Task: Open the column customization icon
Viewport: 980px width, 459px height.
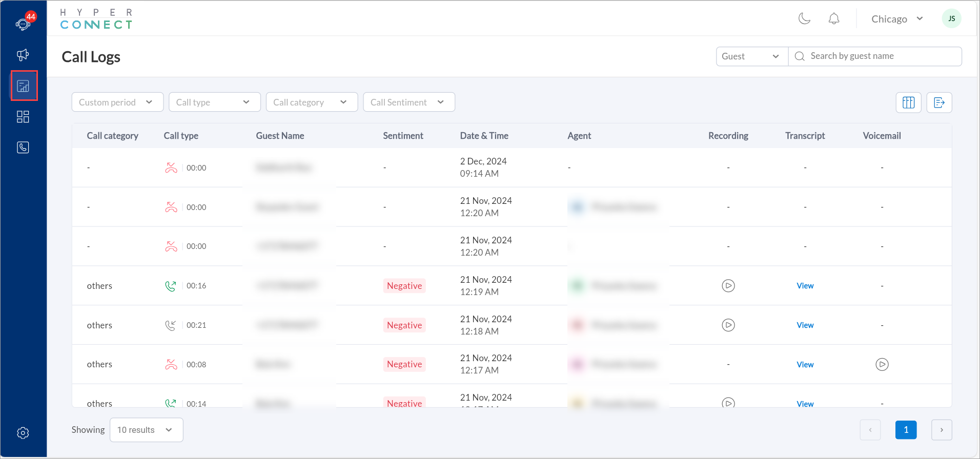Action: tap(908, 102)
